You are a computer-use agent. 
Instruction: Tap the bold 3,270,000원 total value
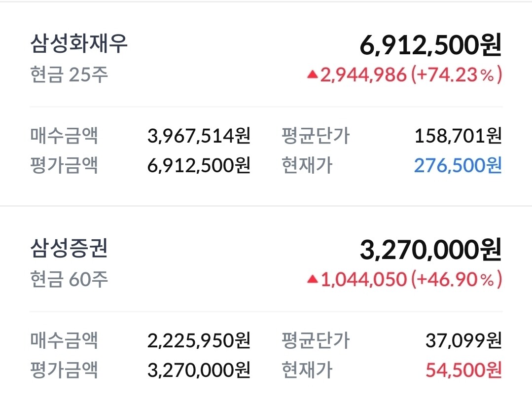click(430, 250)
